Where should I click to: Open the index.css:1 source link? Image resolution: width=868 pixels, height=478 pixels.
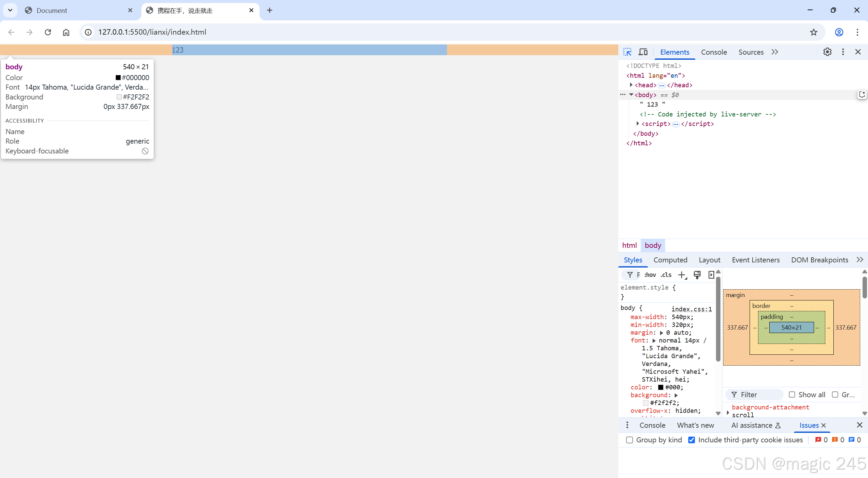691,309
